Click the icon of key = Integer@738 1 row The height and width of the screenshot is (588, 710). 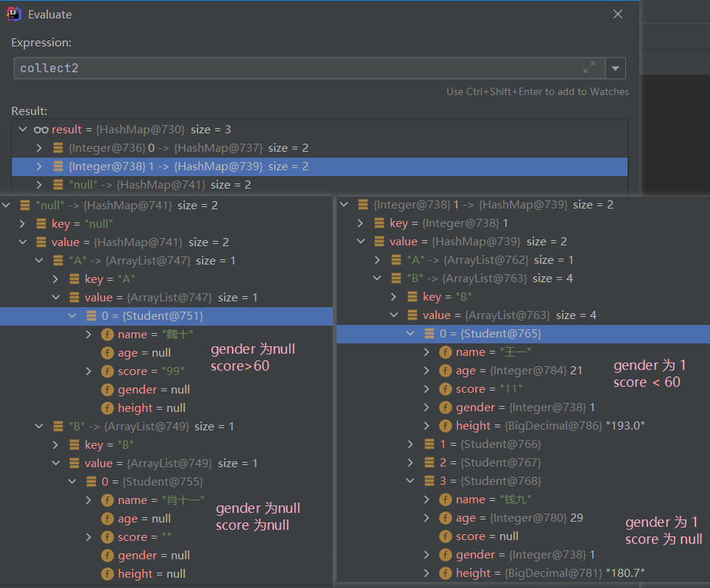click(x=379, y=223)
